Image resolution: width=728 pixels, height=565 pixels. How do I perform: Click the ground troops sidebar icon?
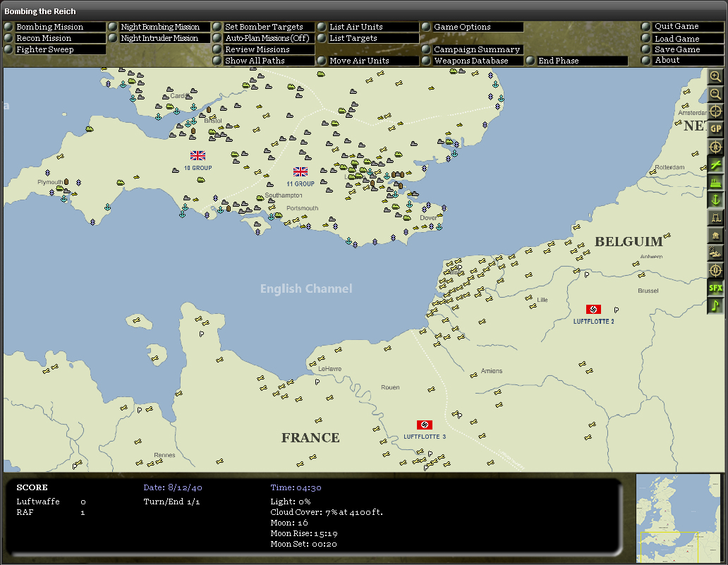tap(715, 253)
